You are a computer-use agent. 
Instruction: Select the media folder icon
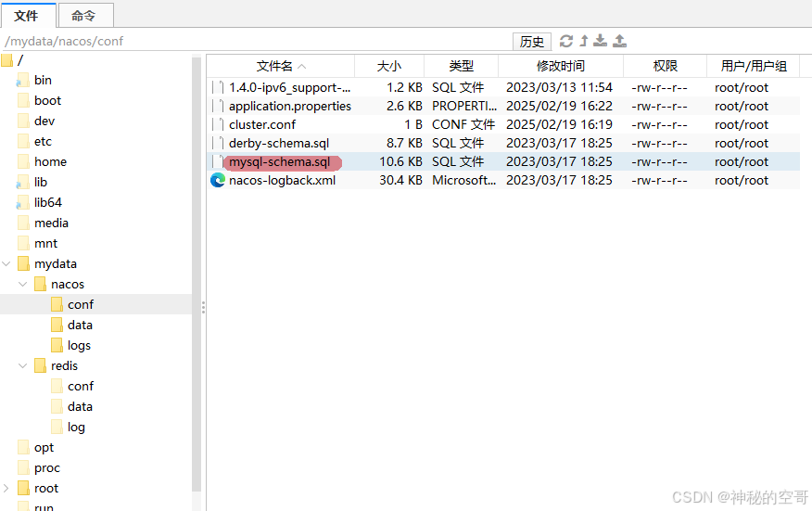click(23, 223)
